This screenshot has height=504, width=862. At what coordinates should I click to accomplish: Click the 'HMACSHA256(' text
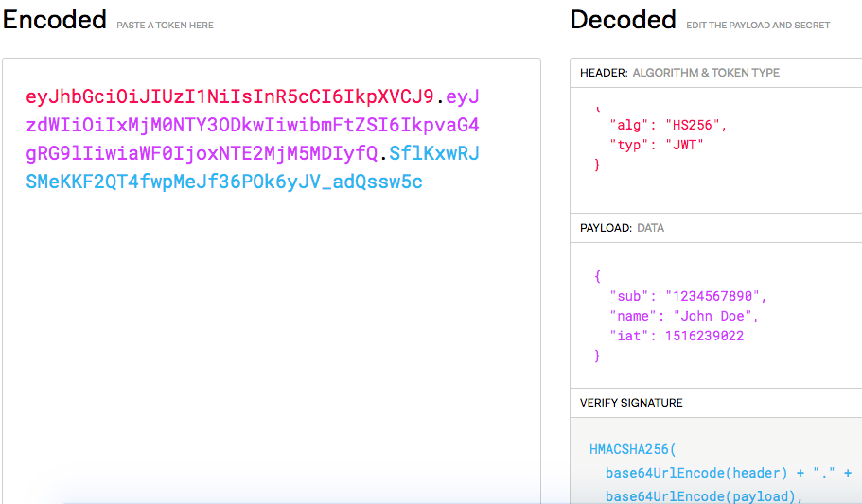tap(633, 449)
